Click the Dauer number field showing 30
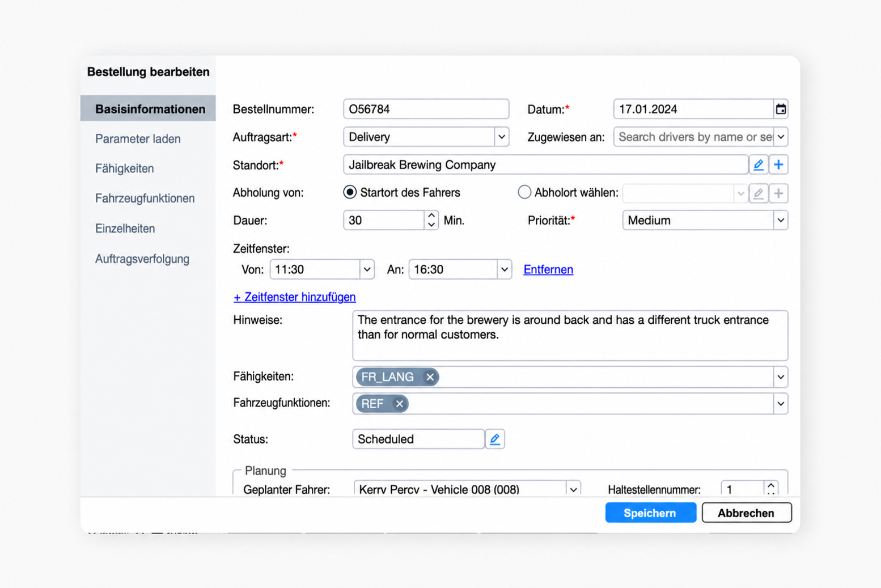 coord(384,220)
